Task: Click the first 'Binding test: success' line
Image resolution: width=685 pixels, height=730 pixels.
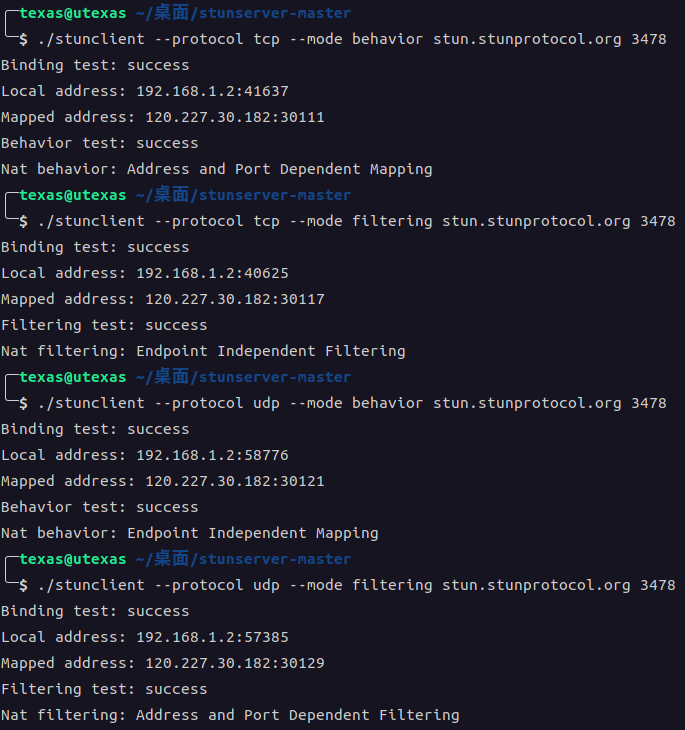Action: [x=95, y=65]
